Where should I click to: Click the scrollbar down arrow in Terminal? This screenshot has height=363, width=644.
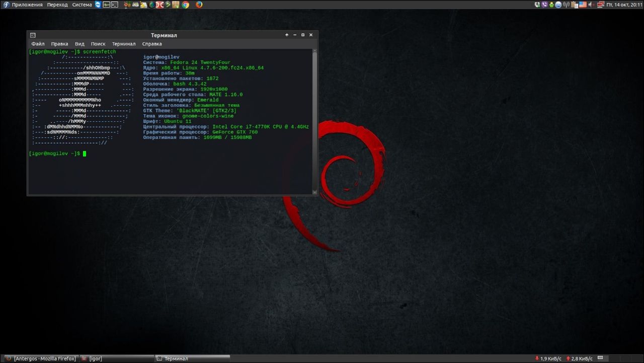pyautogui.click(x=315, y=192)
